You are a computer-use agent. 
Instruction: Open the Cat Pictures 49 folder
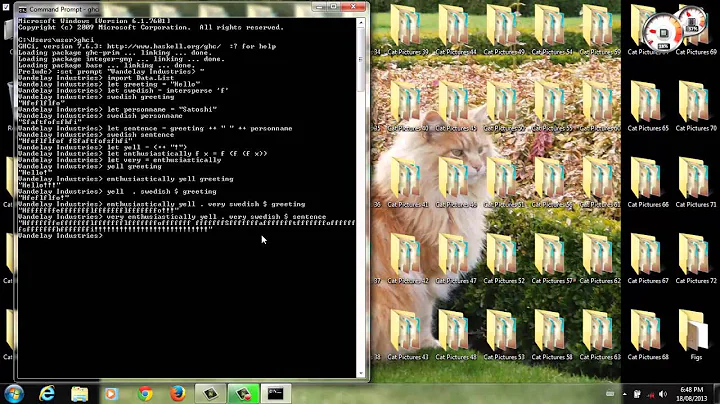point(504,31)
